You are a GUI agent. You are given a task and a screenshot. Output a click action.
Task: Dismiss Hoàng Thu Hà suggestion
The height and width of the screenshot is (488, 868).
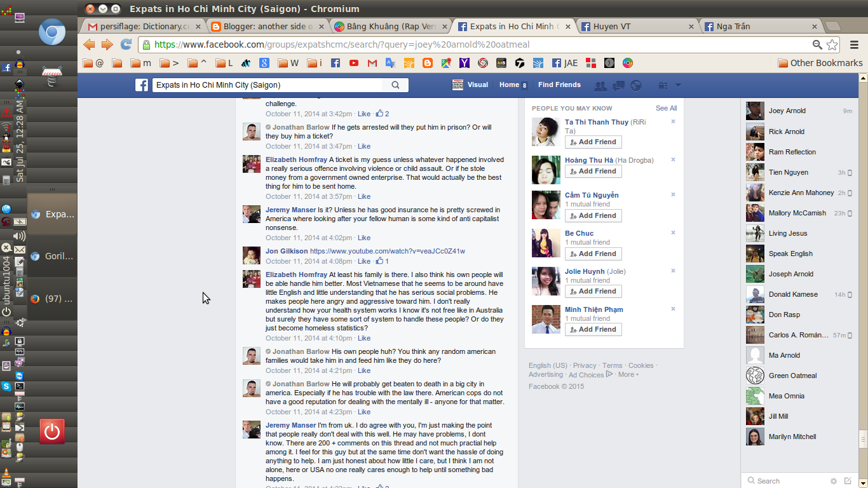tap(673, 159)
